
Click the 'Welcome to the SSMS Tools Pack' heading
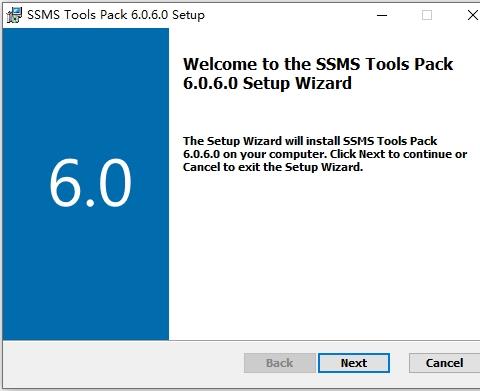coord(318,73)
